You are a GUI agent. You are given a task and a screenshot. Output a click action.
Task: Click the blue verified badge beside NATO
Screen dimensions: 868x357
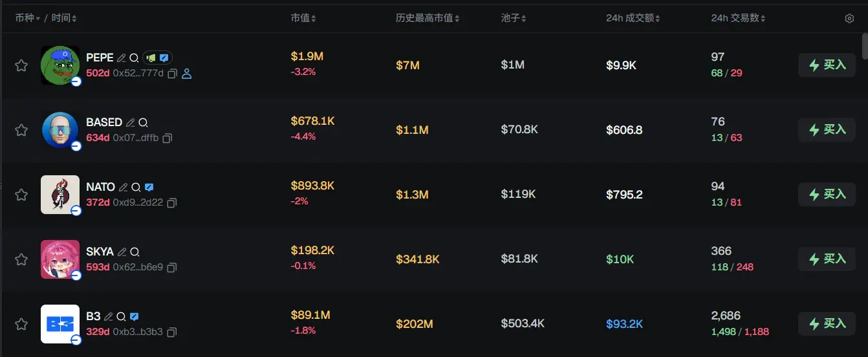point(149,187)
